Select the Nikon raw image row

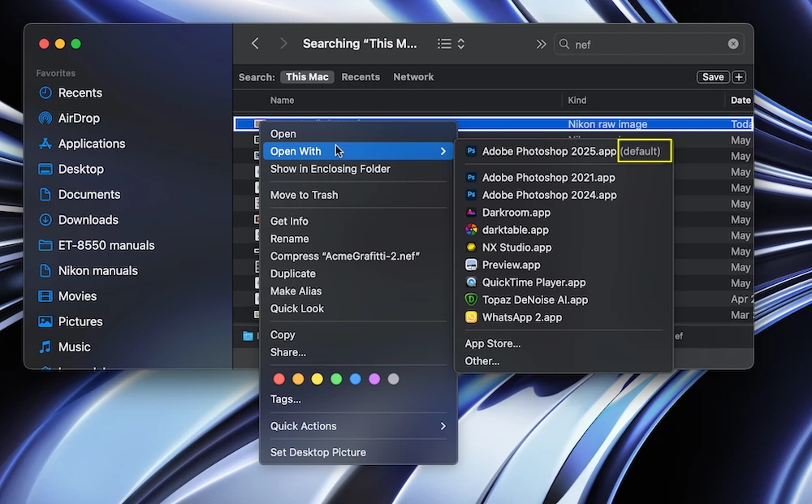click(x=494, y=124)
